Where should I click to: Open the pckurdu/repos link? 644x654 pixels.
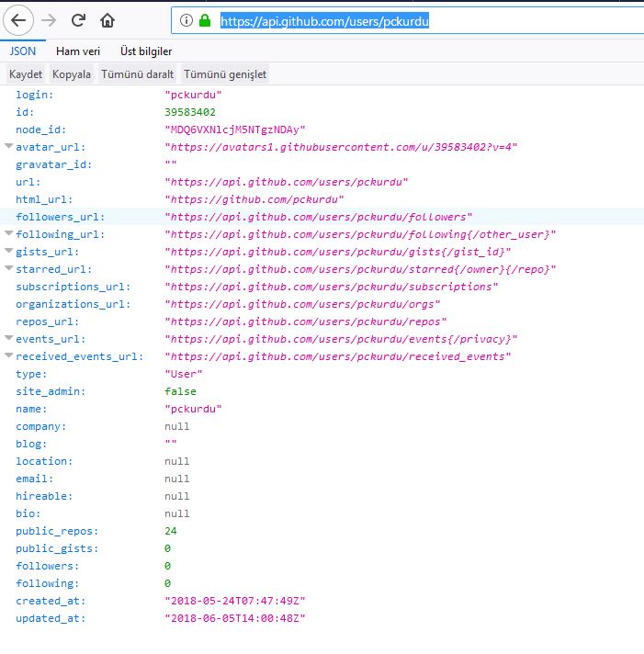(x=306, y=322)
